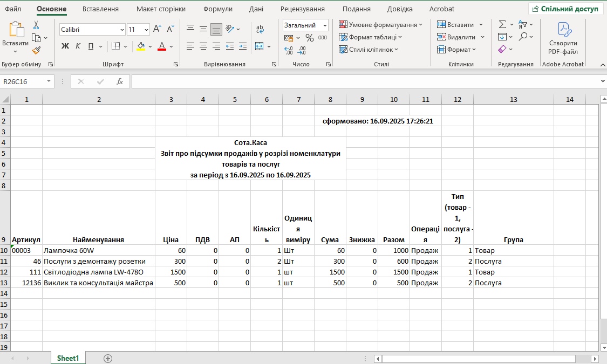Viewport: 607px width, 364px height.
Task: Open the Calibri font name dropdown
Action: click(x=121, y=30)
